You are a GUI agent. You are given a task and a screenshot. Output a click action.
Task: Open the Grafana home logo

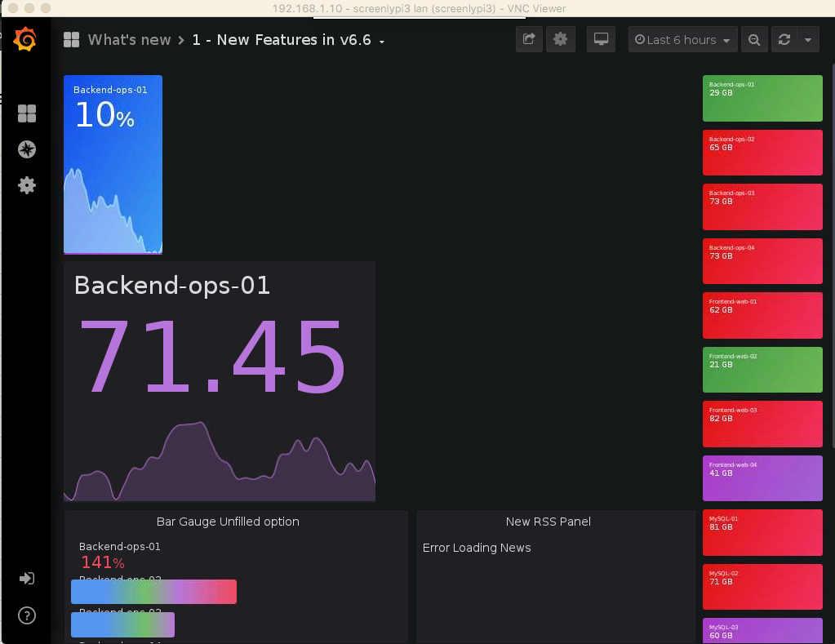25,38
